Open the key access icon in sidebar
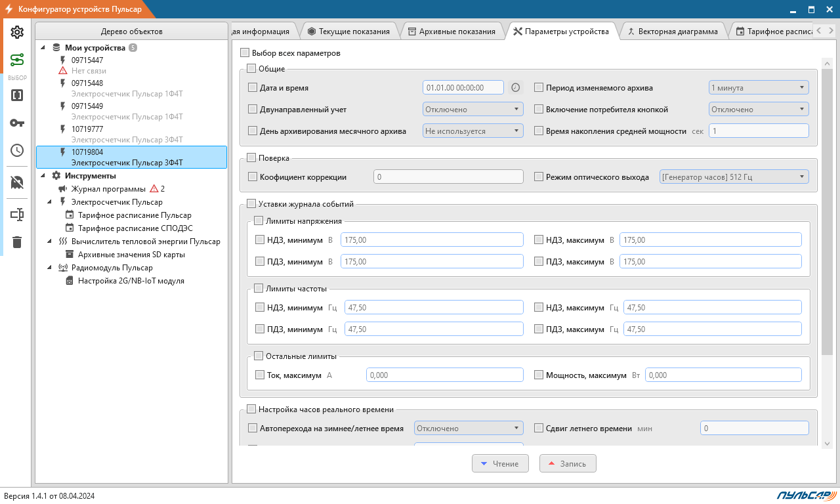The image size is (840, 504). pos(17,123)
